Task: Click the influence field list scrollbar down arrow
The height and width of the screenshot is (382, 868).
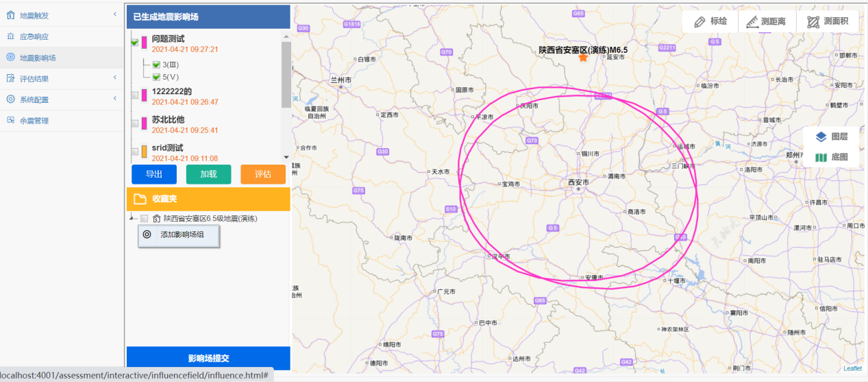Action: point(286,158)
